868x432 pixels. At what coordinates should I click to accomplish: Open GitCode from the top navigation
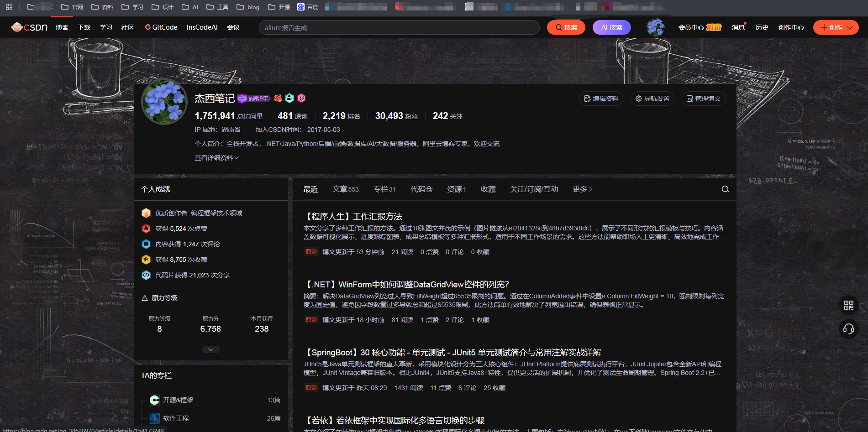161,27
